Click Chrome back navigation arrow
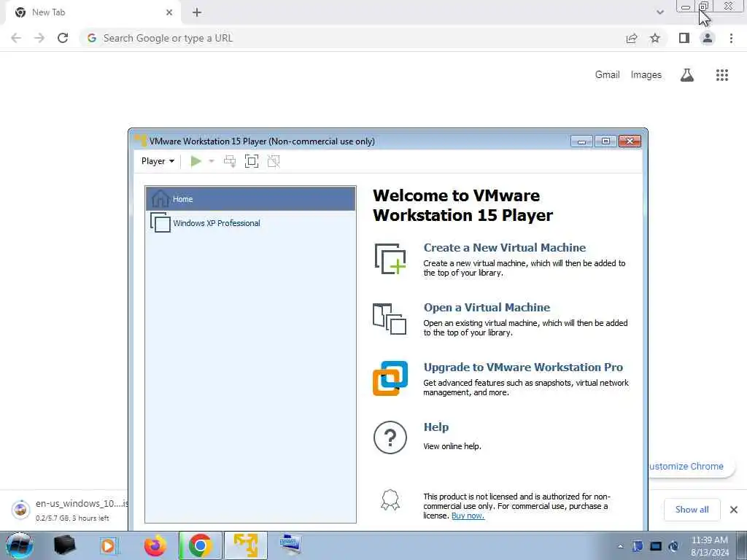The width and height of the screenshot is (747, 560). click(x=16, y=38)
